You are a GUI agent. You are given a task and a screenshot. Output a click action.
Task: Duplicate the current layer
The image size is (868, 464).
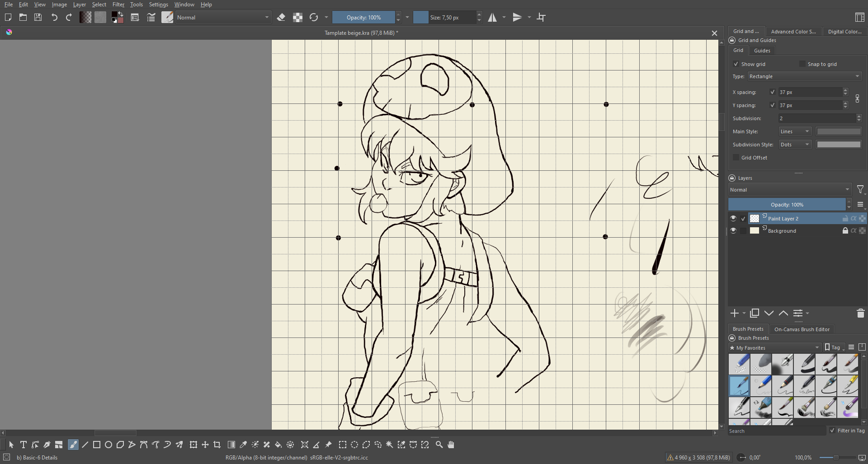coord(755,313)
